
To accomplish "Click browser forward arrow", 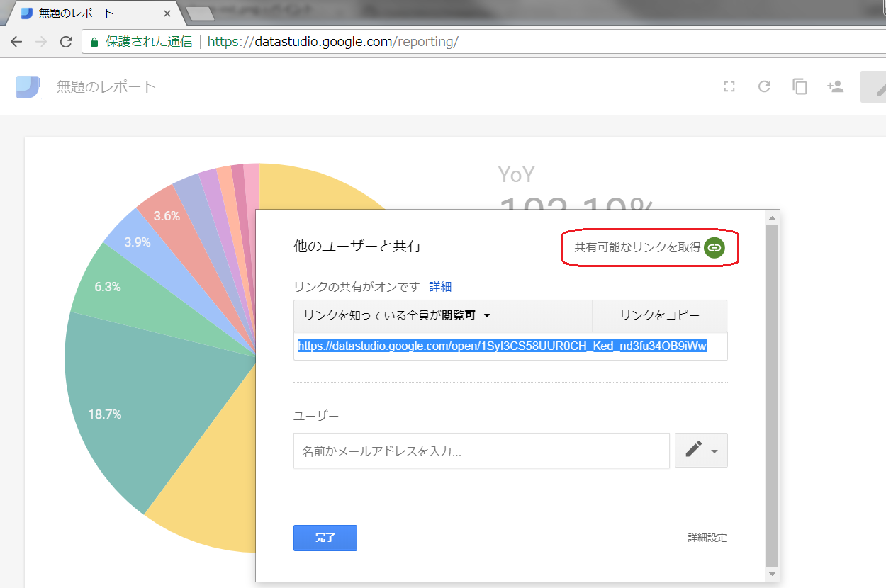I will (41, 42).
